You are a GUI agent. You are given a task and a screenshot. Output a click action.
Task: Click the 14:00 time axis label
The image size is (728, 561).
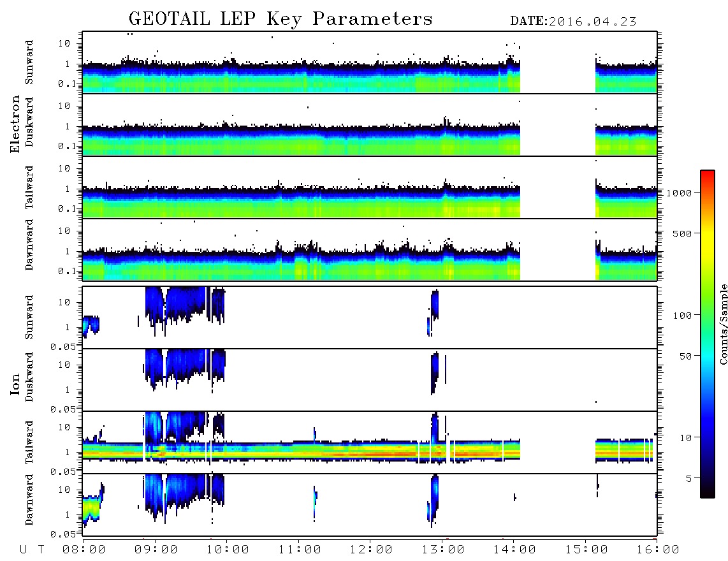514,550
